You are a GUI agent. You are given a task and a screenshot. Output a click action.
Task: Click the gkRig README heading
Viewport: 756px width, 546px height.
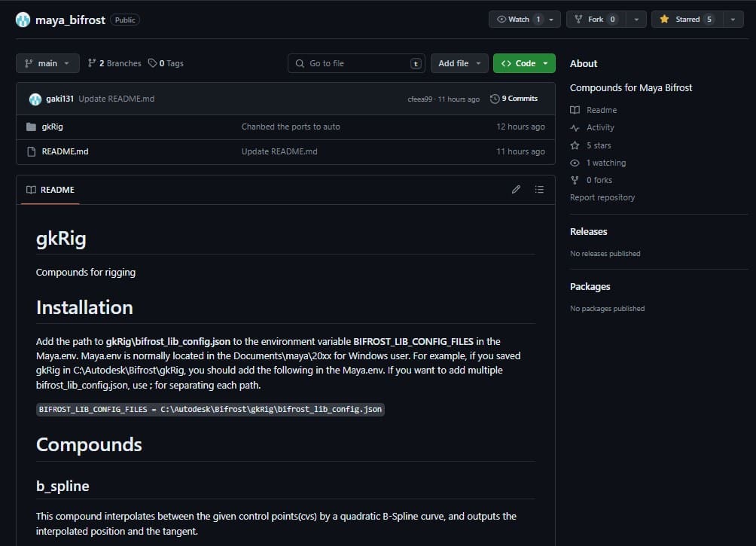(x=61, y=238)
